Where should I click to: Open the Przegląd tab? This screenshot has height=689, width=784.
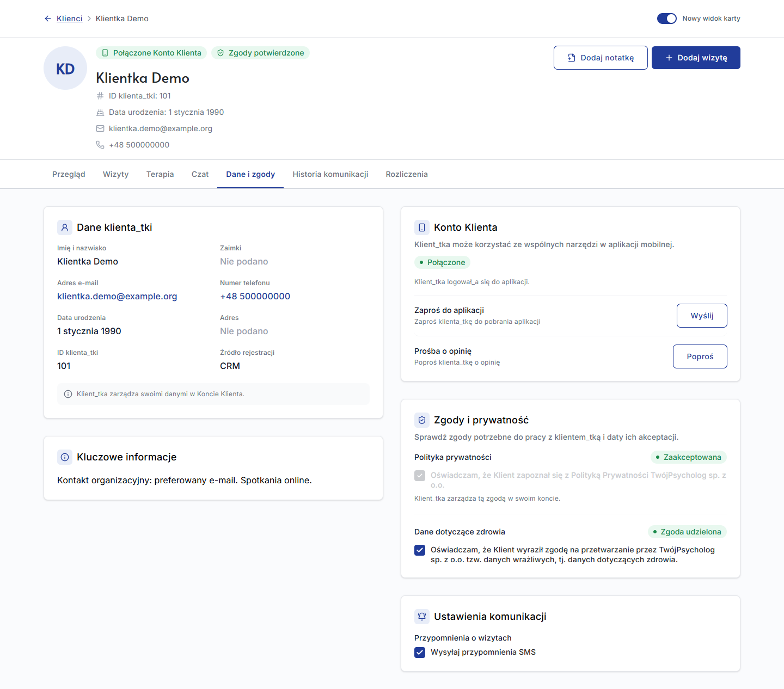(x=69, y=174)
